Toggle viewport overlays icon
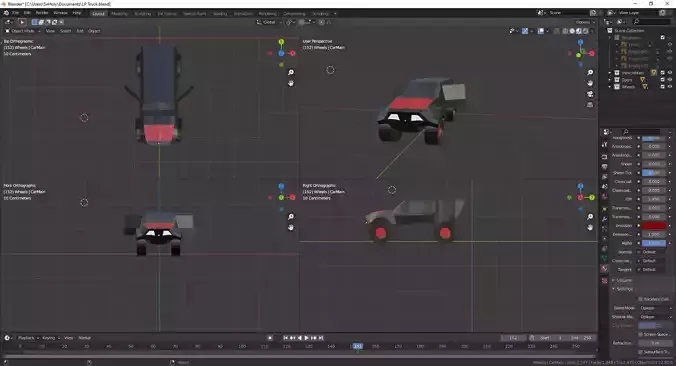Viewport: 676px width, 366px height. tap(541, 31)
